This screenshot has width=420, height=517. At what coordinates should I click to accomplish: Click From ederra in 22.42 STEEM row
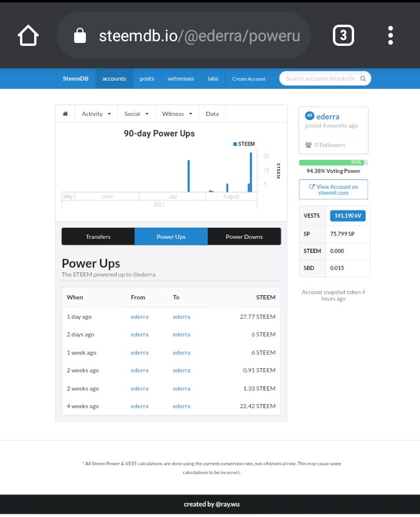click(x=139, y=406)
